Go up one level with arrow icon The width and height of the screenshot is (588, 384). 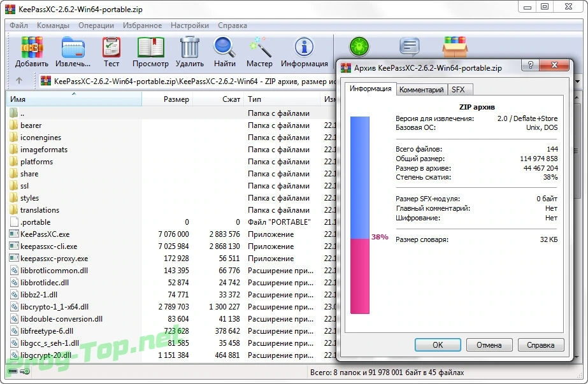coord(19,81)
